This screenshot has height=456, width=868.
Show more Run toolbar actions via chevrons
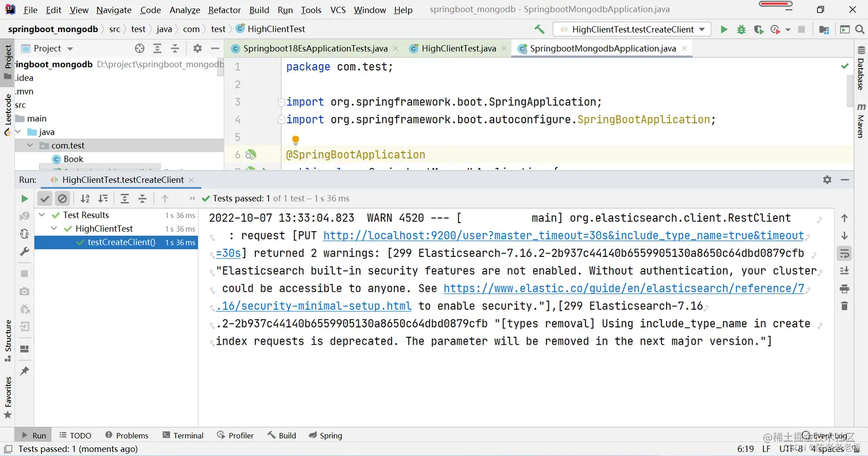tap(192, 198)
